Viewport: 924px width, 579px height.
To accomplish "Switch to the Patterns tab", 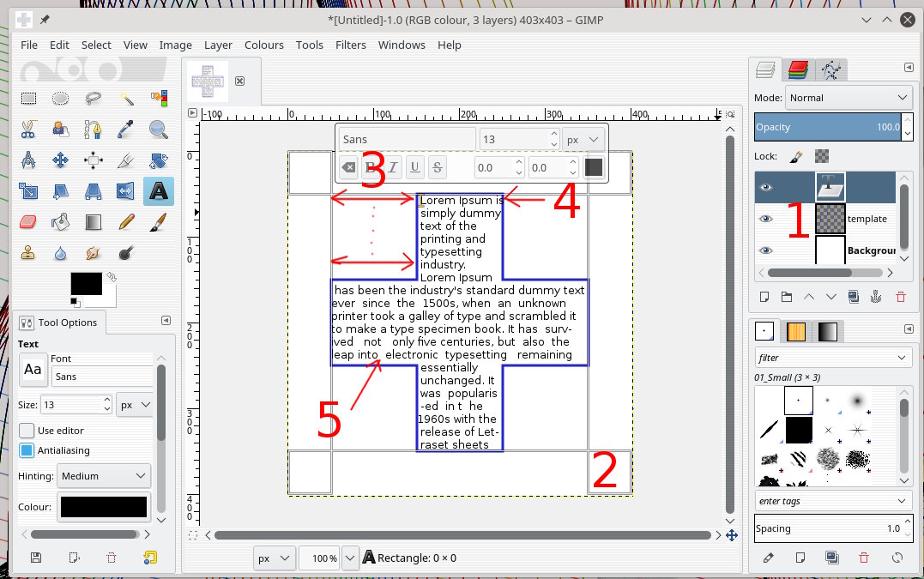I will tap(795, 332).
